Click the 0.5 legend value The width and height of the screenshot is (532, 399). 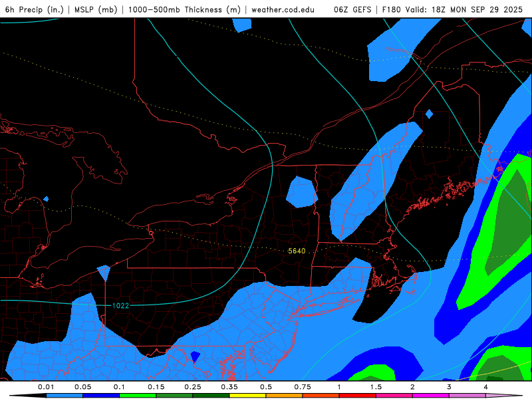266,387
